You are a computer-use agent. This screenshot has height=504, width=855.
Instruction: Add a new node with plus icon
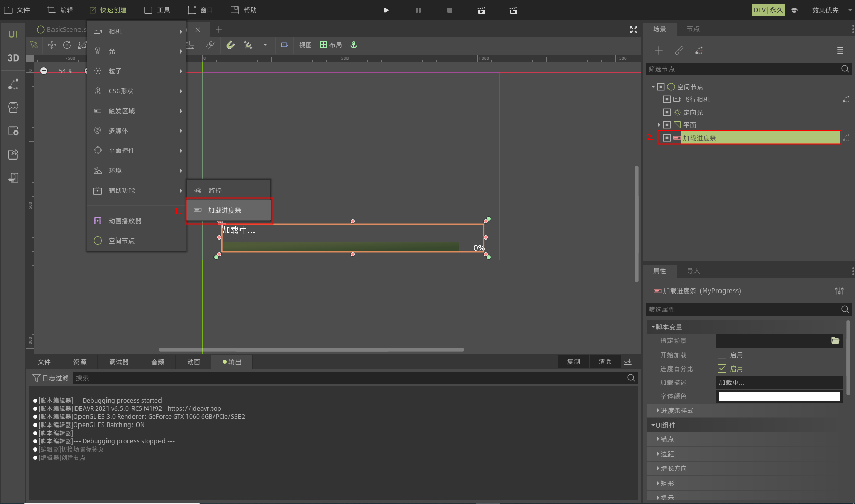(x=659, y=50)
